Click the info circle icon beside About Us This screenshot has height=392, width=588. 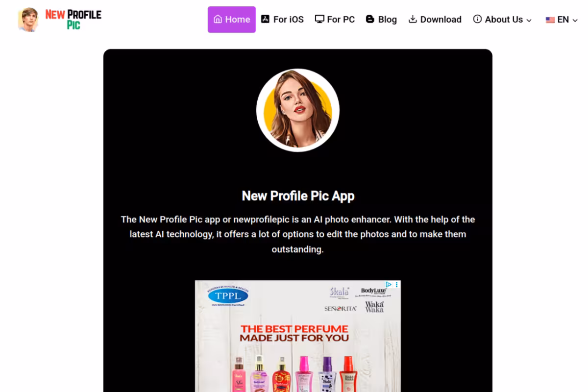[x=477, y=19]
